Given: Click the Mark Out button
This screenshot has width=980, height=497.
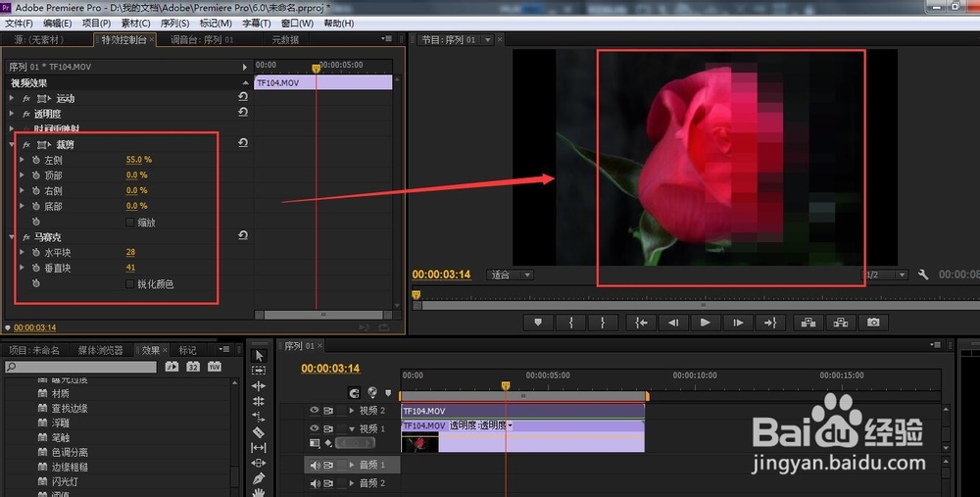Looking at the screenshot, I should (x=603, y=323).
